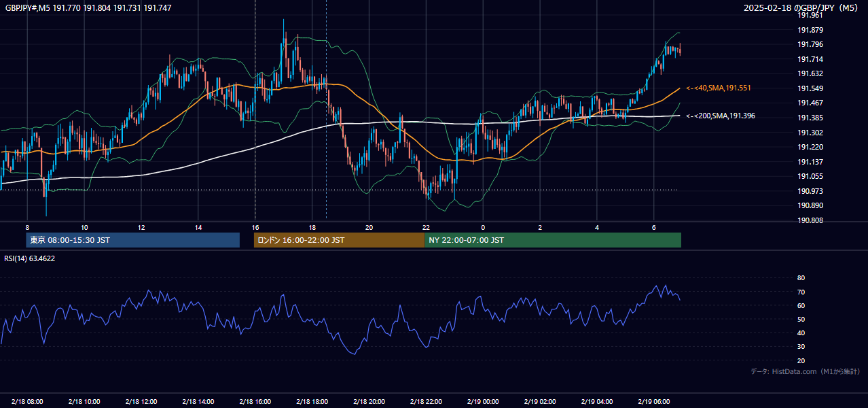Screen dimensions: 868x408
Task: Click the 2/19 06:00 date label
Action: tap(655, 402)
